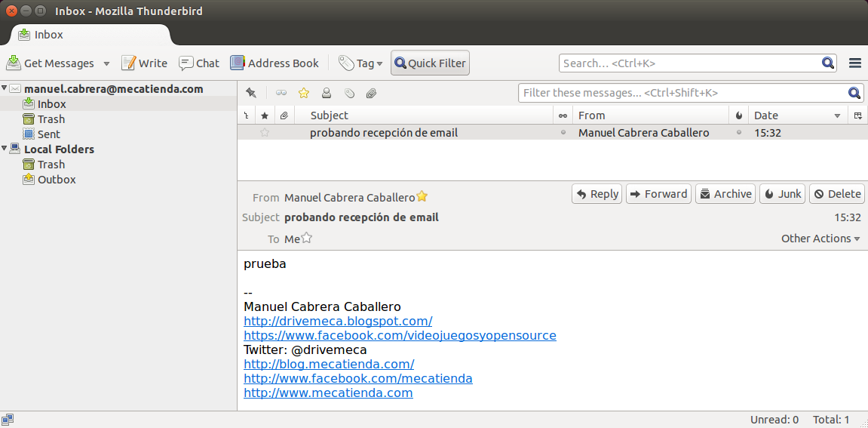Open the Get Messages dropdown arrow
868x428 pixels.
click(106, 63)
